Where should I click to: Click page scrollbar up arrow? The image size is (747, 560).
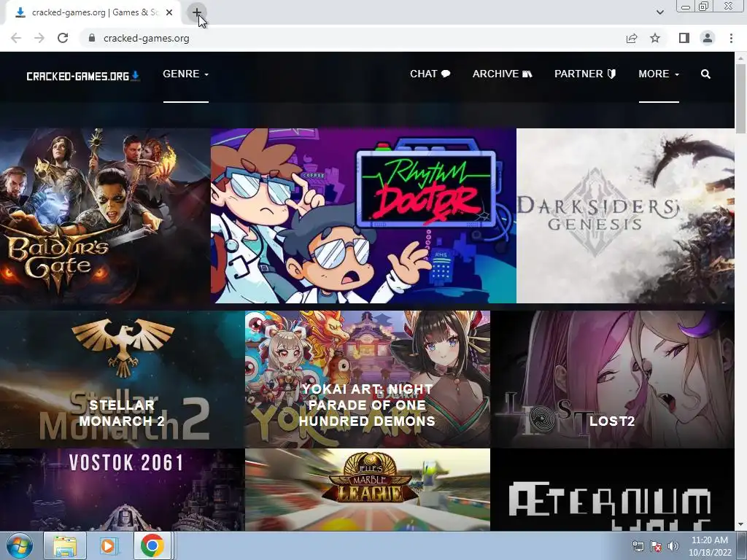[x=740, y=58]
